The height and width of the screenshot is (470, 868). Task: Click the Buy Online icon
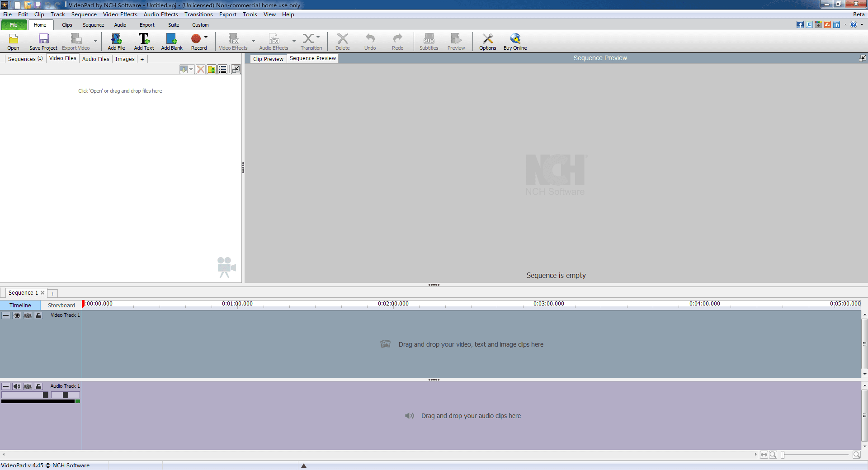[x=515, y=42]
